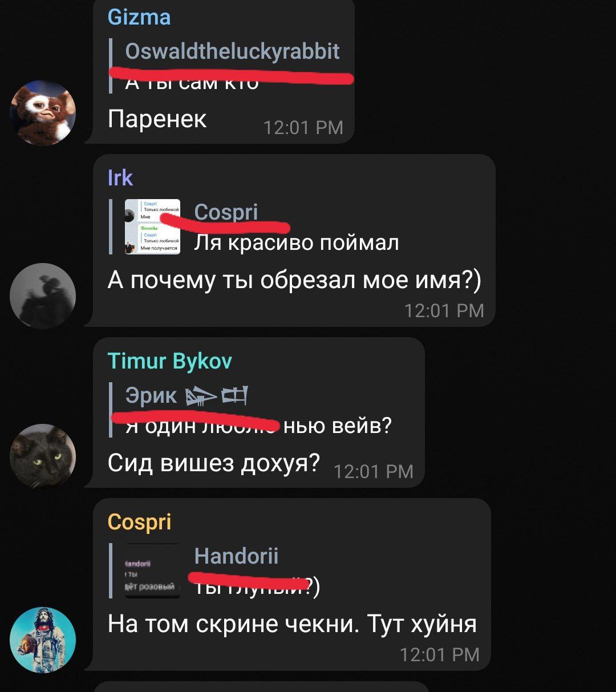
Task: Tap message 'А почему ты обрезал мое имя?)'
Action: [x=294, y=280]
